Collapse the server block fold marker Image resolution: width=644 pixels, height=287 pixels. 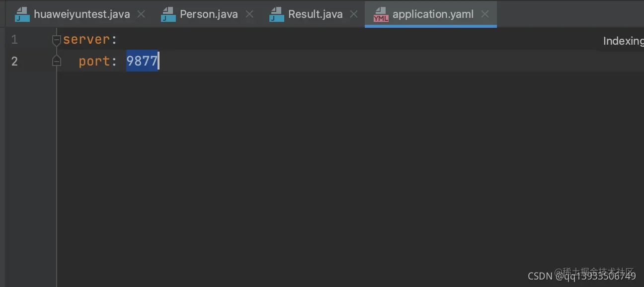pos(57,40)
